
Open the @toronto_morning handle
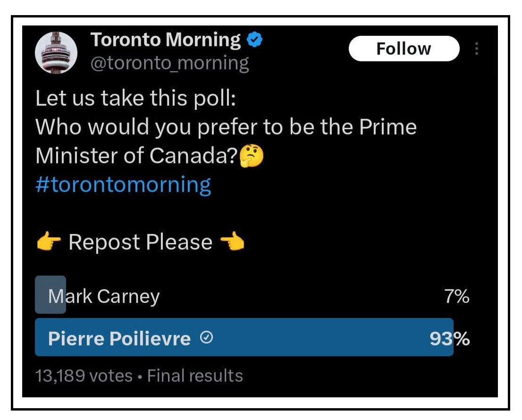169,63
